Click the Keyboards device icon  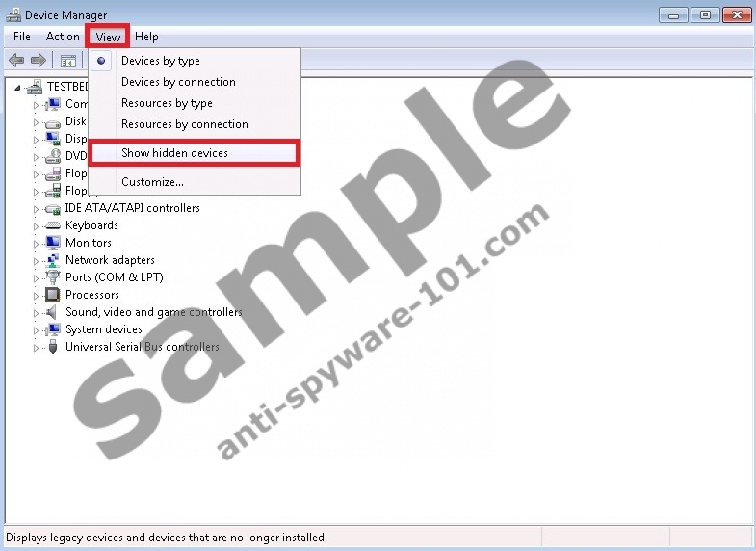(53, 225)
